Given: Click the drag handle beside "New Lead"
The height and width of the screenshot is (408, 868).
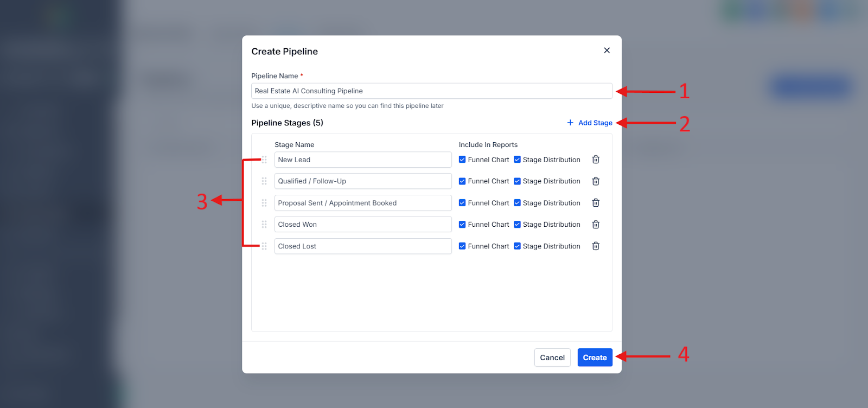Looking at the screenshot, I should click(264, 159).
